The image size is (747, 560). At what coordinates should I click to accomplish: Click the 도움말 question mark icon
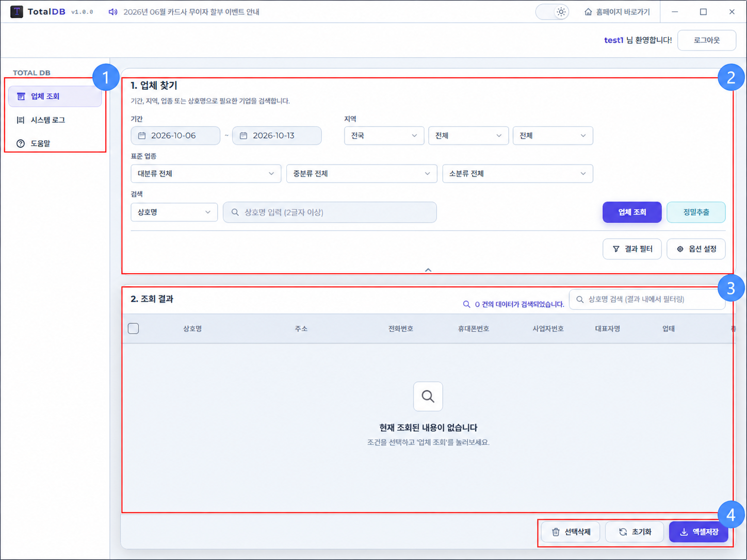point(21,143)
